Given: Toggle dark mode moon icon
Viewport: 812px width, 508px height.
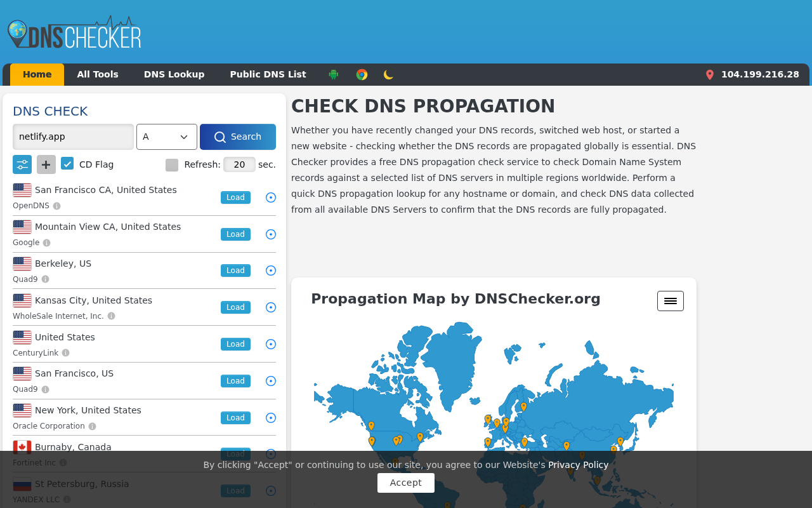Looking at the screenshot, I should [389, 74].
